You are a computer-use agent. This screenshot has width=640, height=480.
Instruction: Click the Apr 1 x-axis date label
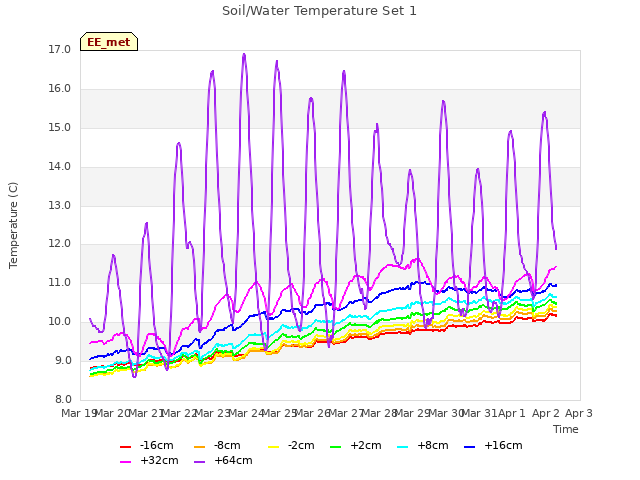(x=512, y=413)
